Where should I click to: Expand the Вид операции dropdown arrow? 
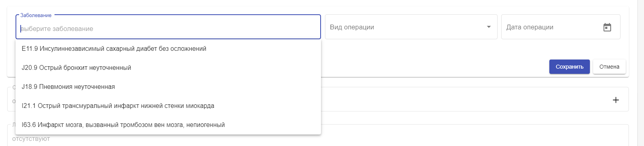coord(489,27)
